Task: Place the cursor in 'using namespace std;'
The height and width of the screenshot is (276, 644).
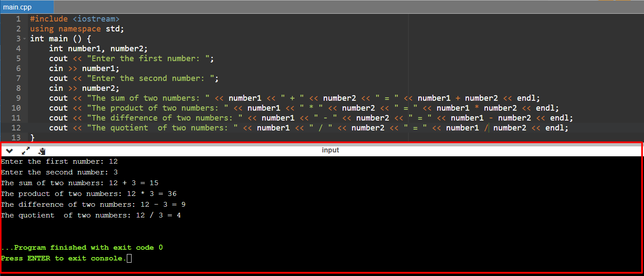Action: 77,29
